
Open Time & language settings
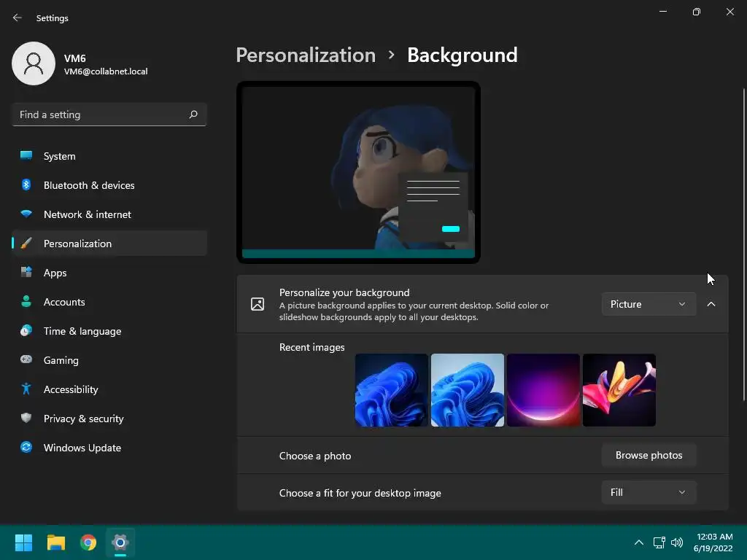click(x=109, y=331)
